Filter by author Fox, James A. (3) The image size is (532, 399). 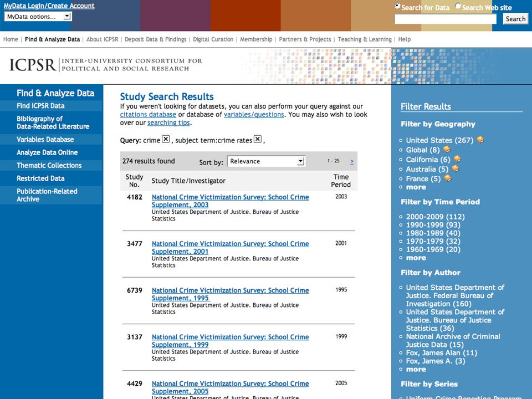[436, 361]
